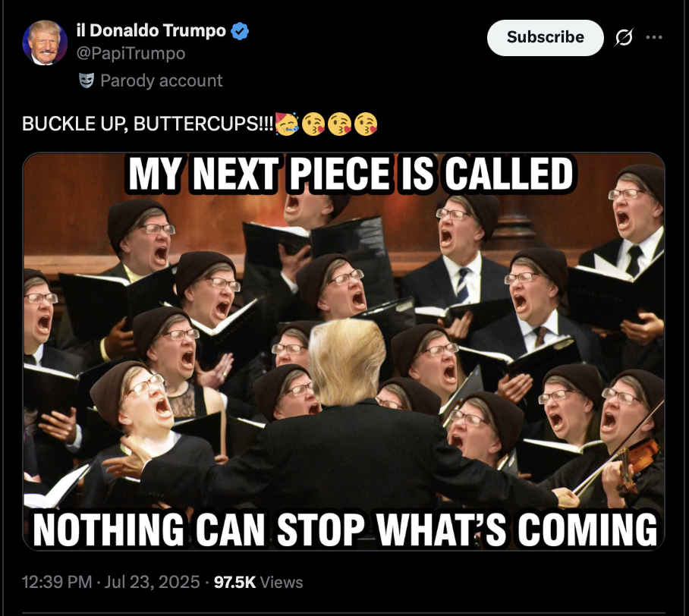Click the middle kissing face emoji
The image size is (689, 616).
(340, 124)
